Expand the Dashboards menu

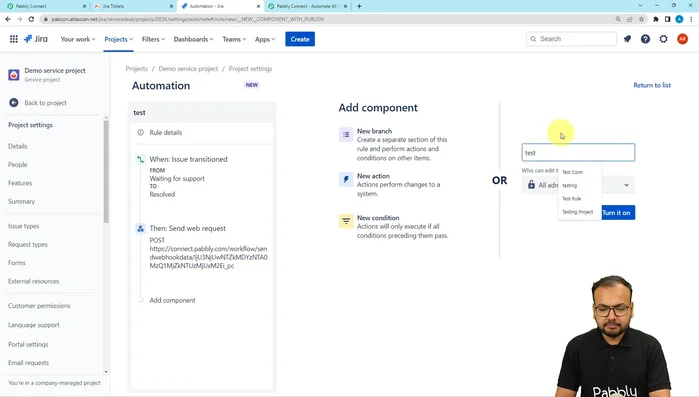pos(193,39)
